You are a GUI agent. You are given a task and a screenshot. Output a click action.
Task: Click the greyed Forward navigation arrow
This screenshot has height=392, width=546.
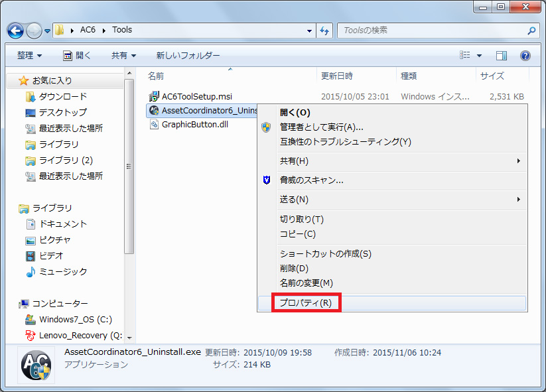point(34,31)
